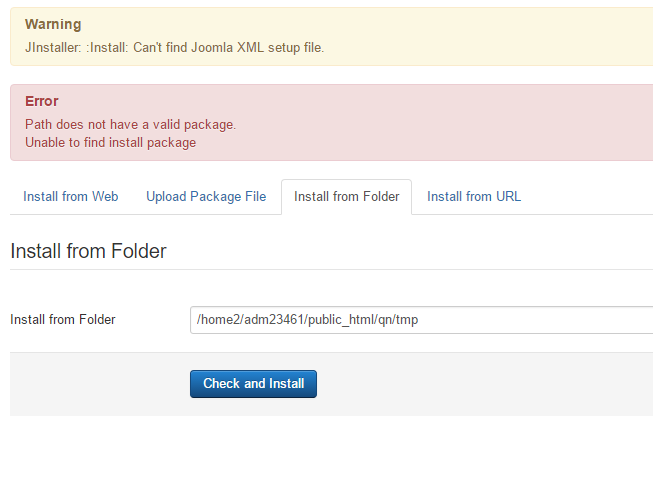Click the Error heading in red alert

[x=42, y=101]
